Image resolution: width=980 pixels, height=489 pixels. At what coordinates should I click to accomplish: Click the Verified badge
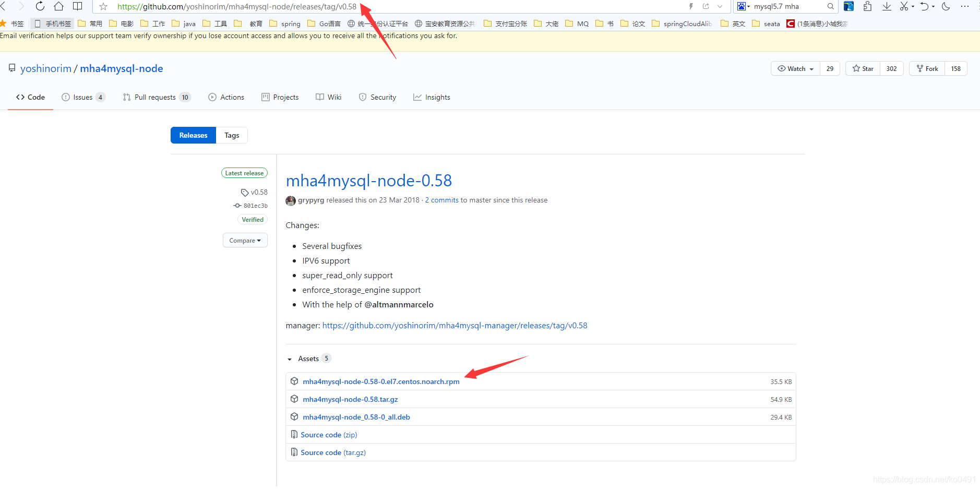253,220
